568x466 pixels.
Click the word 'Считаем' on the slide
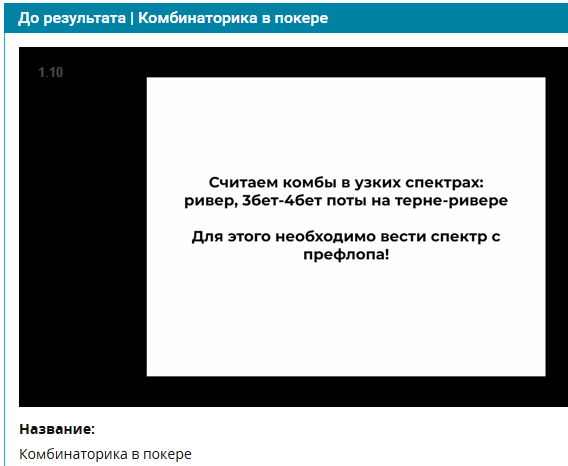coord(243,182)
